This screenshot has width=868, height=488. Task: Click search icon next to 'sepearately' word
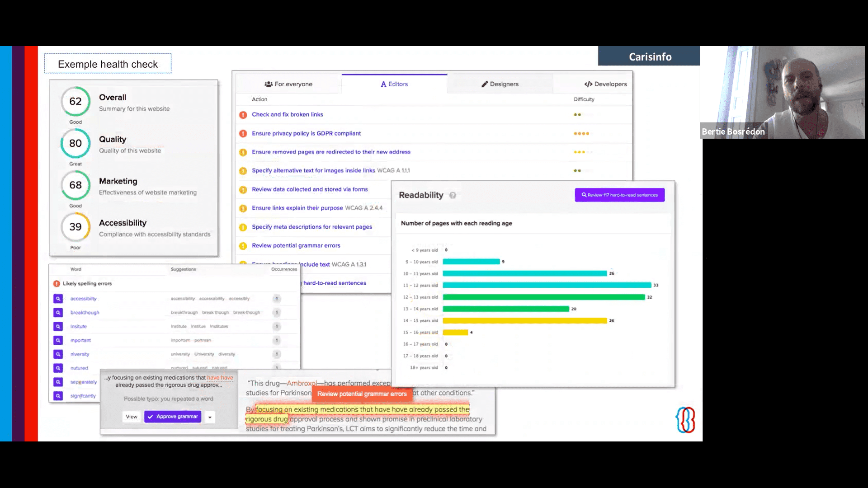pos(58,382)
